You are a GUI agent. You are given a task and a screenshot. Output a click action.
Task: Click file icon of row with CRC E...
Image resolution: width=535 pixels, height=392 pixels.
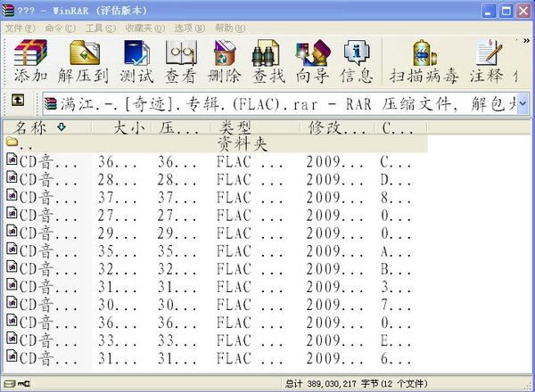[x=12, y=338]
